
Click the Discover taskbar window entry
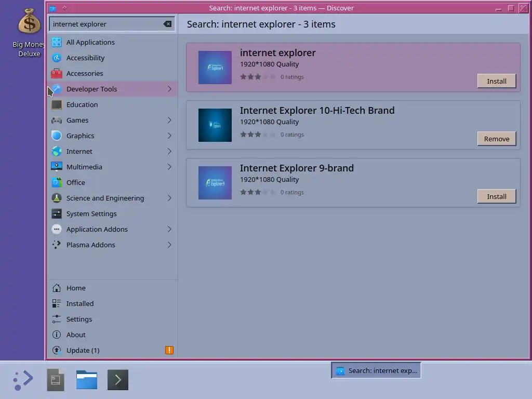[x=376, y=370]
